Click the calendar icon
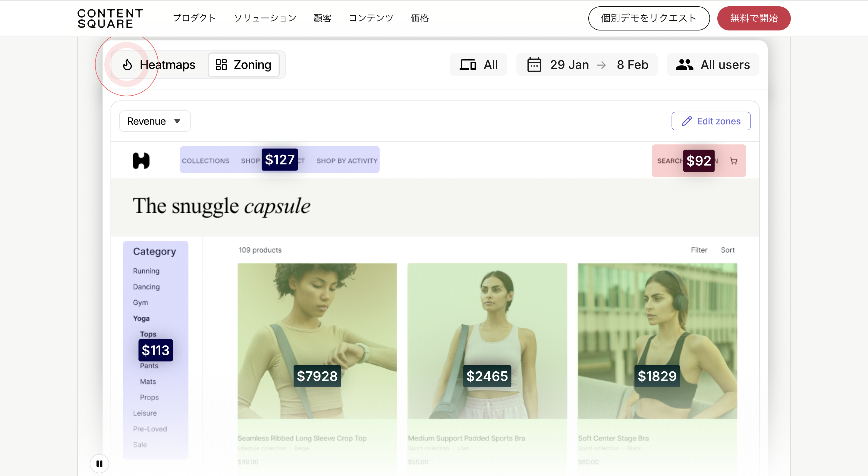Image resolution: width=868 pixels, height=476 pixels. click(x=534, y=65)
